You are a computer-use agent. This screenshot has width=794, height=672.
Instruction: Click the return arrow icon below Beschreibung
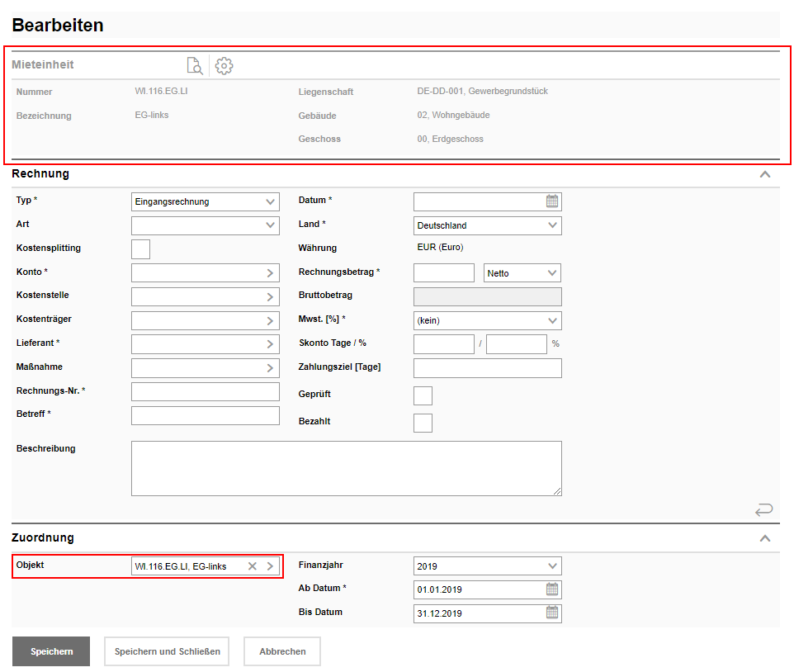click(x=763, y=509)
